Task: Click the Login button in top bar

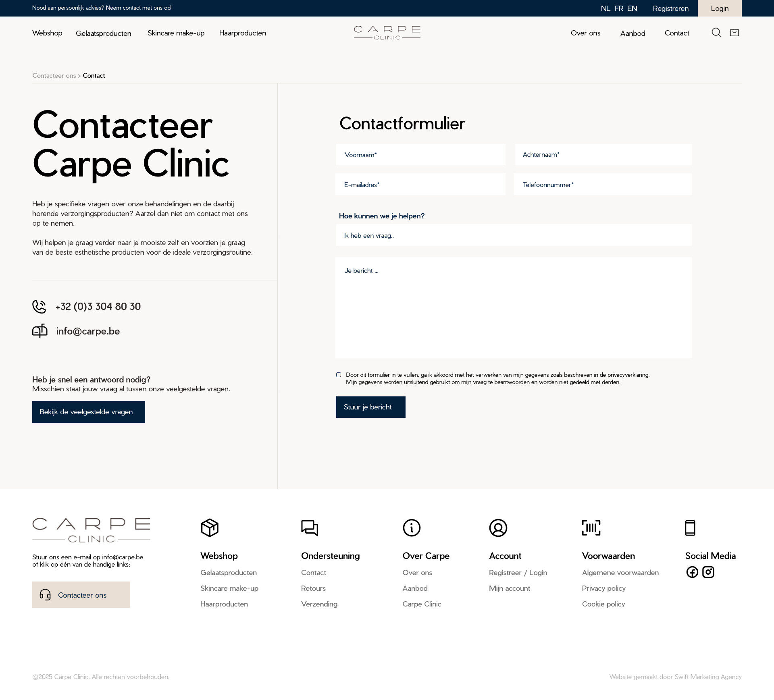Action: 719,8
